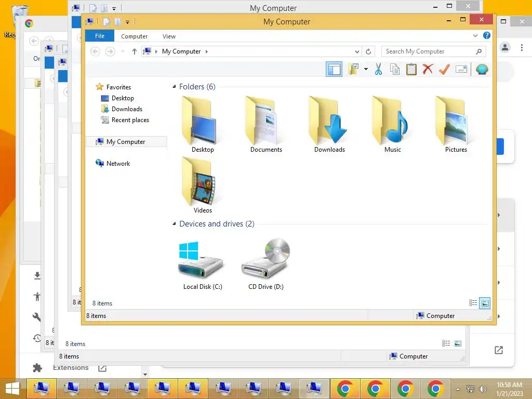Viewport: 532px width, 399px height.
Task: Go up one level with Up arrow
Action: (135, 51)
